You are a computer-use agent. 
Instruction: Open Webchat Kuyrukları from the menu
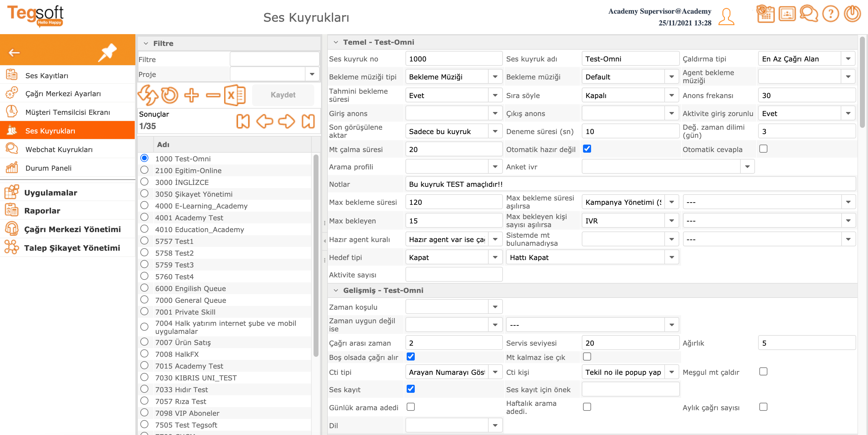[x=59, y=149]
